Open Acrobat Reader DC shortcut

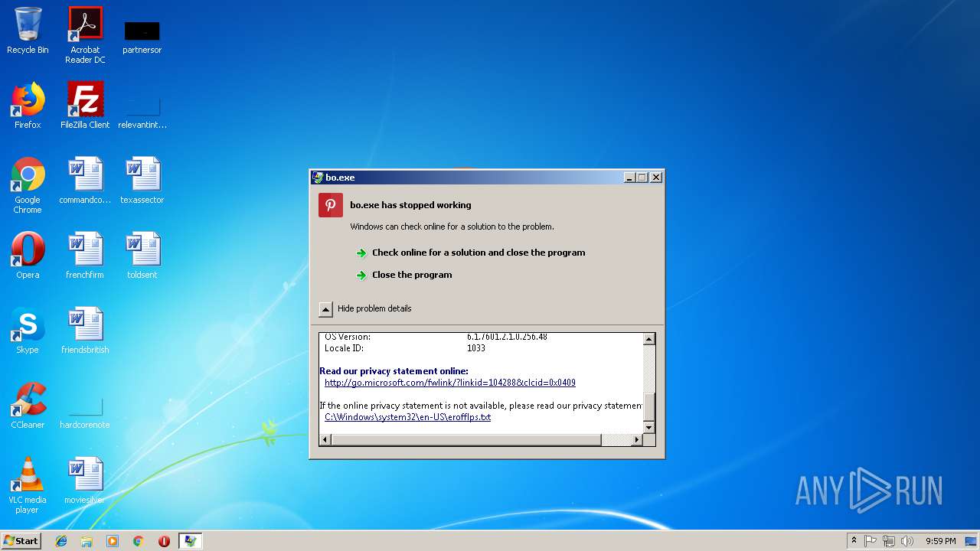(85, 35)
